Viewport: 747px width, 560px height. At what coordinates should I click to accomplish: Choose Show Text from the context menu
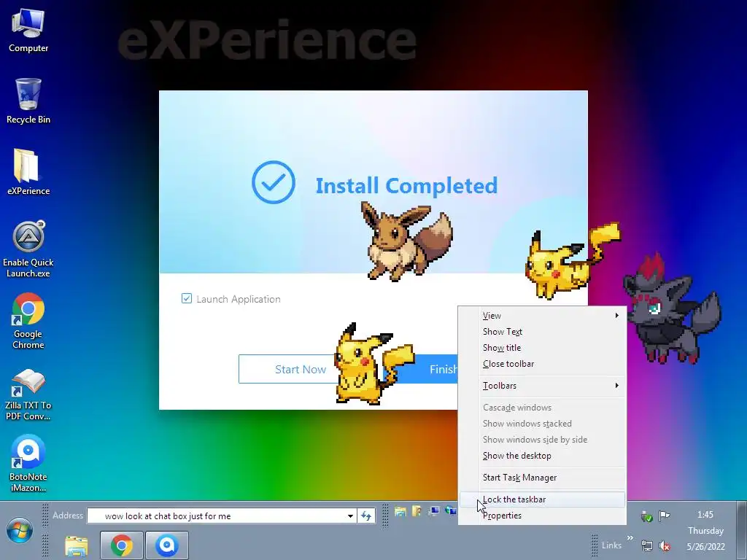pos(542,332)
